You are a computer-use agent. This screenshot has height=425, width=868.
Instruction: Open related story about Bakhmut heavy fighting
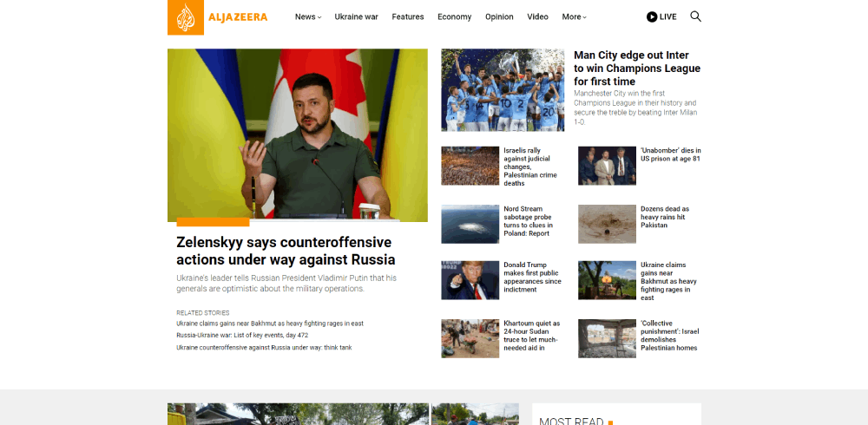tap(270, 324)
